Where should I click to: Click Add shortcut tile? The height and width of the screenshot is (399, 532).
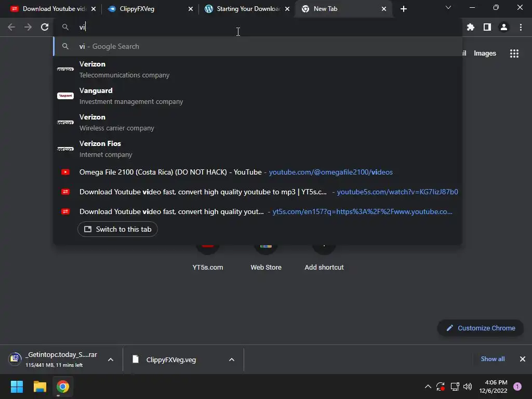point(324,258)
